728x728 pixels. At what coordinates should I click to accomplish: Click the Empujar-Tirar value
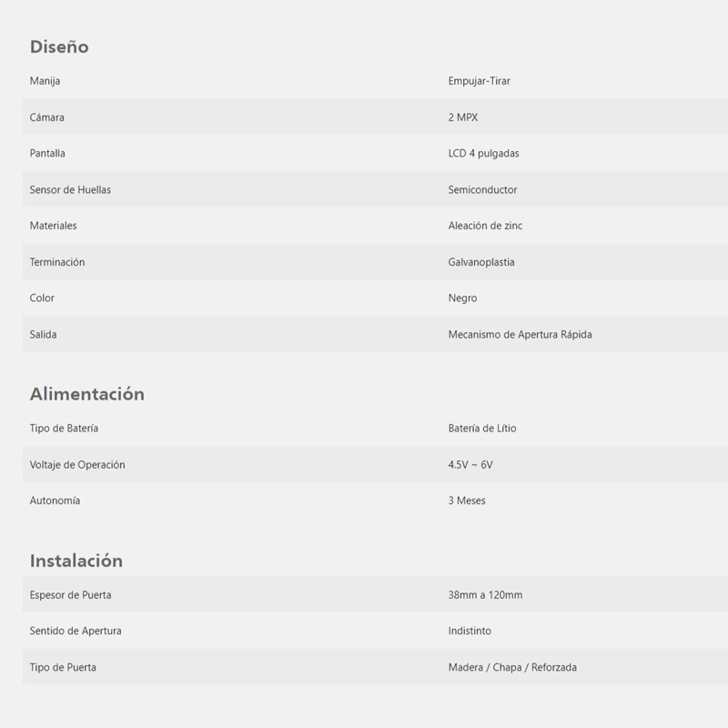click(479, 81)
